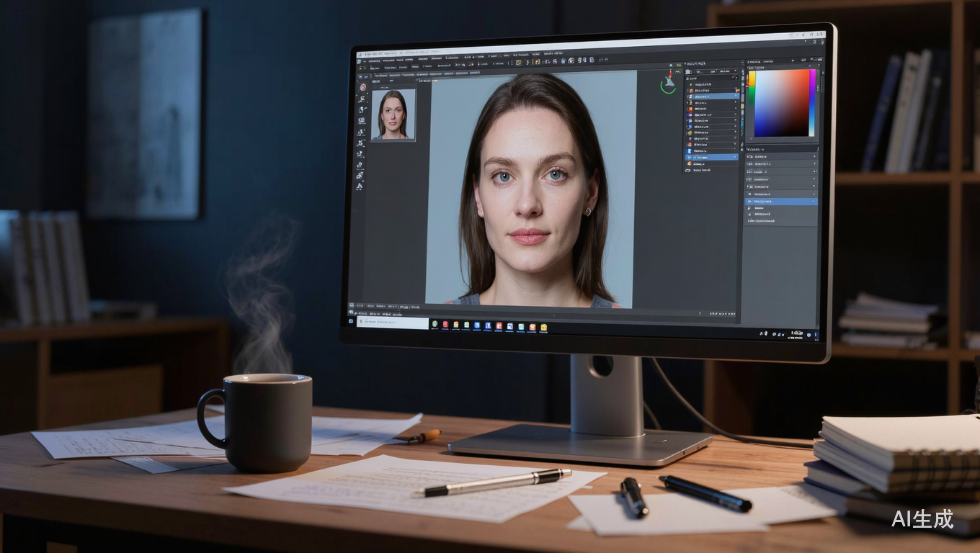This screenshot has height=553, width=980.
Task: Expand the arrow on the lower-right panel's highlighted row
Action: (814, 202)
